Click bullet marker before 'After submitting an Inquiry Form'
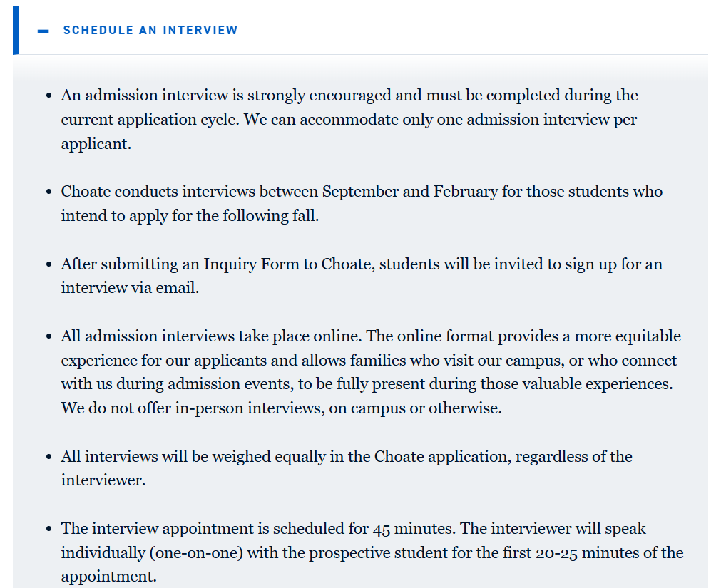This screenshot has width=721, height=588. tap(48, 264)
